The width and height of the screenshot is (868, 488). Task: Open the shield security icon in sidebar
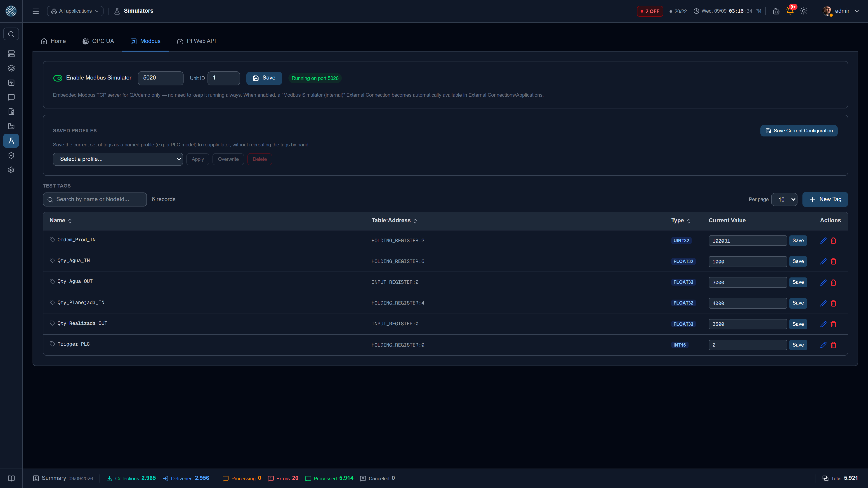11,155
